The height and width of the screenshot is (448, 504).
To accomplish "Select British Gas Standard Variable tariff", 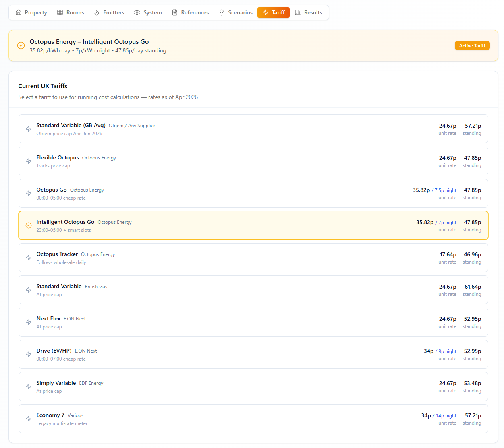I will pos(253,290).
